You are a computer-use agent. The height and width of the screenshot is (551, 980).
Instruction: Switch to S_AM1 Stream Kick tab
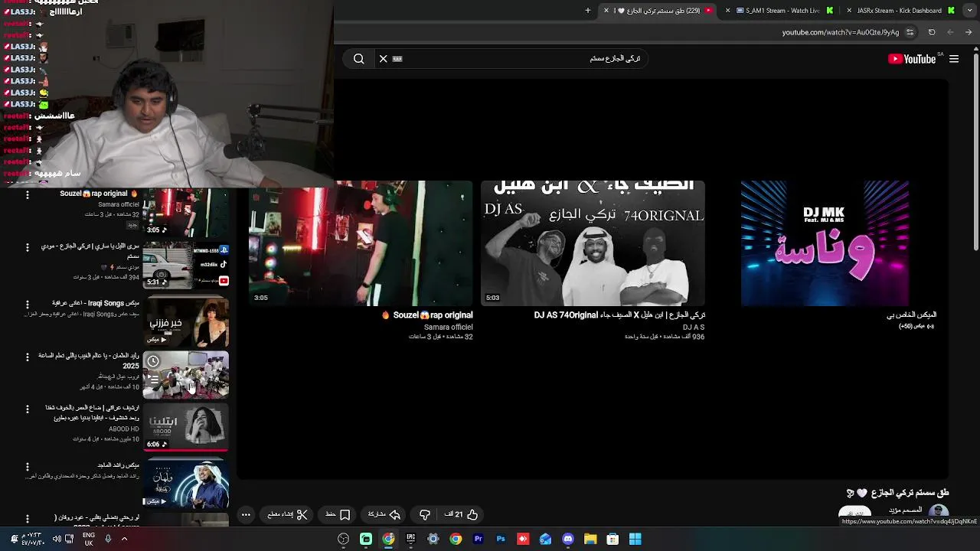coord(781,11)
